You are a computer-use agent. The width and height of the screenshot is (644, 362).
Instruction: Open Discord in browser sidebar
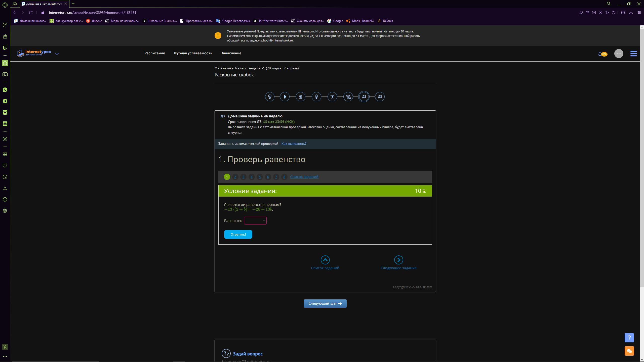pyautogui.click(x=5, y=124)
